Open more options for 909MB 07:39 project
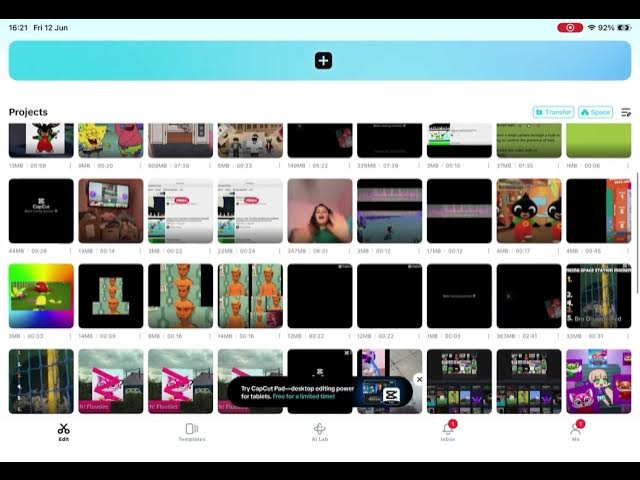The width and height of the screenshot is (640, 480). tap(210, 166)
